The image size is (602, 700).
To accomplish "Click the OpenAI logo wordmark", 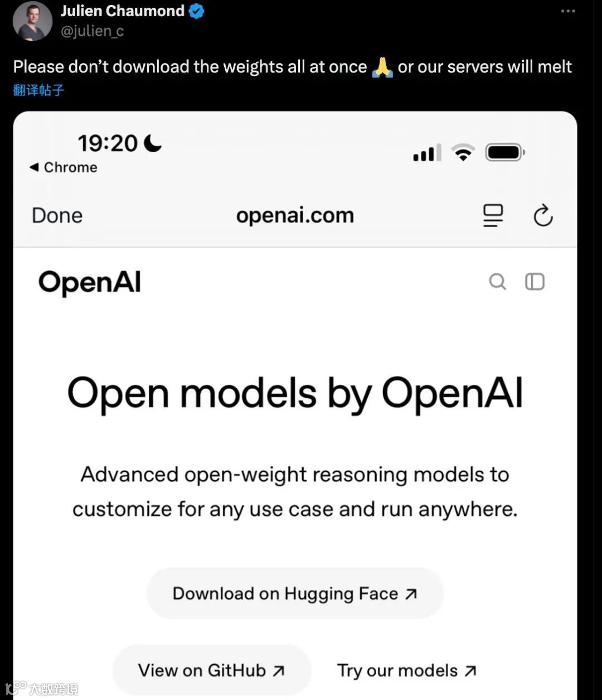I will pos(90,282).
